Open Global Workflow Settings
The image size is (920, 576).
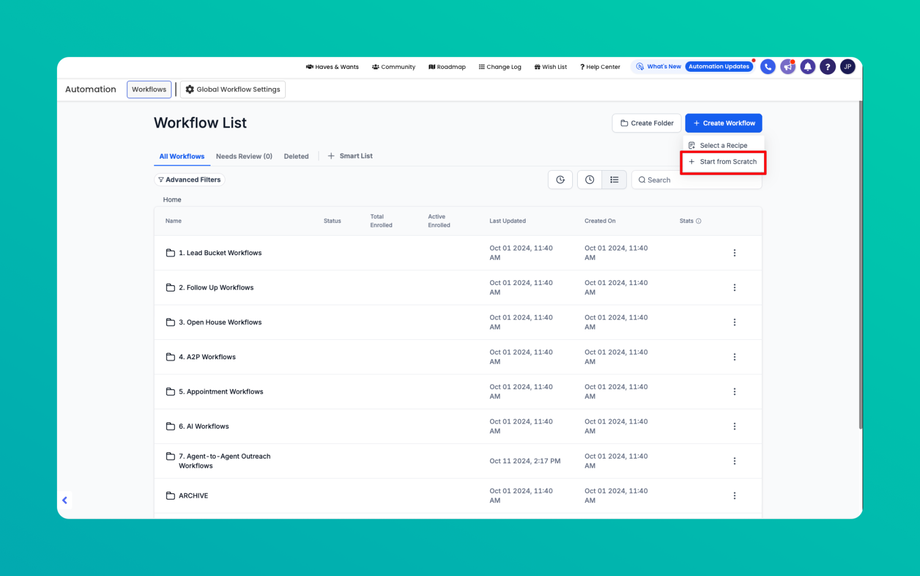point(232,90)
